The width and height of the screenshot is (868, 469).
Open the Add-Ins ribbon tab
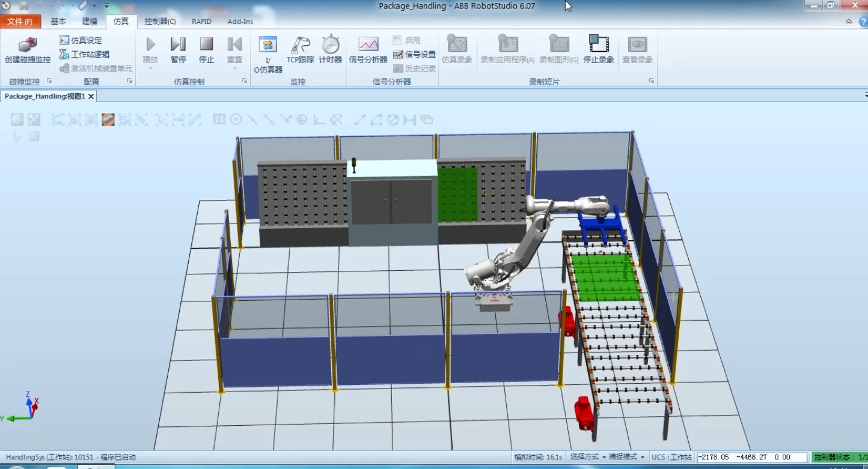(x=240, y=22)
